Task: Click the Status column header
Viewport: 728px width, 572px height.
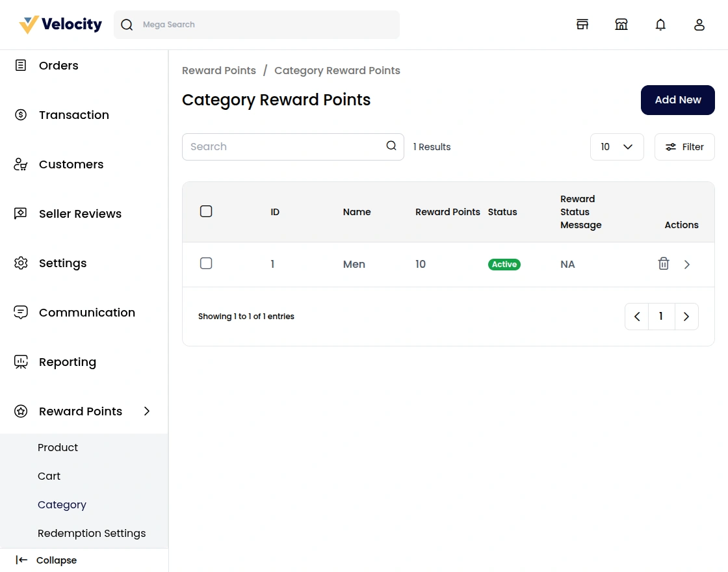Action: point(502,212)
